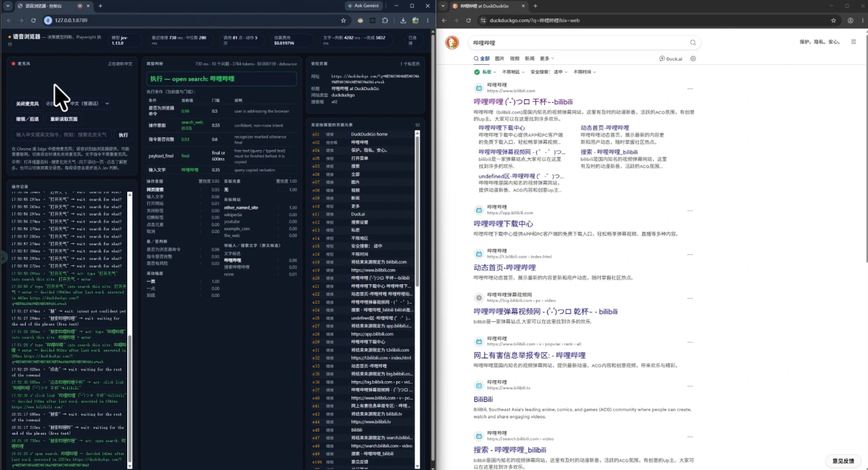Screen dimensions: 868x470
Task: Open the 私密 protection dropdown
Action: pos(484,72)
